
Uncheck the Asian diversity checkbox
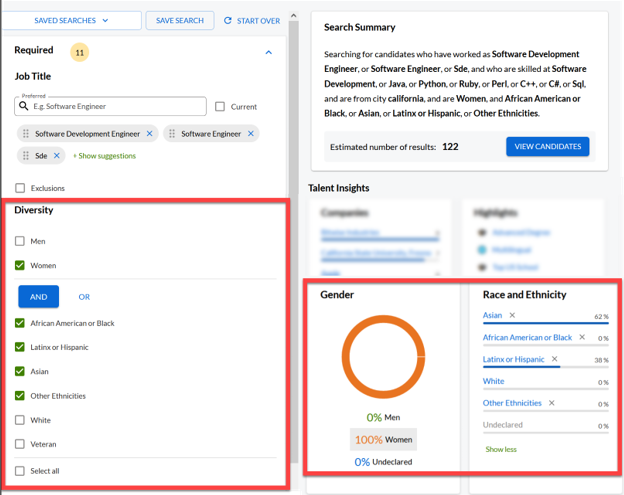(20, 371)
